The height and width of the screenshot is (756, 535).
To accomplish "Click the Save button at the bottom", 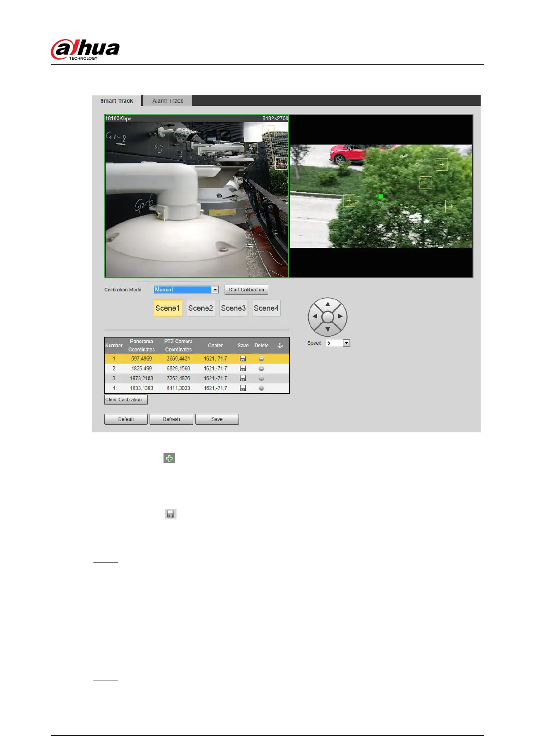I will pos(217,419).
